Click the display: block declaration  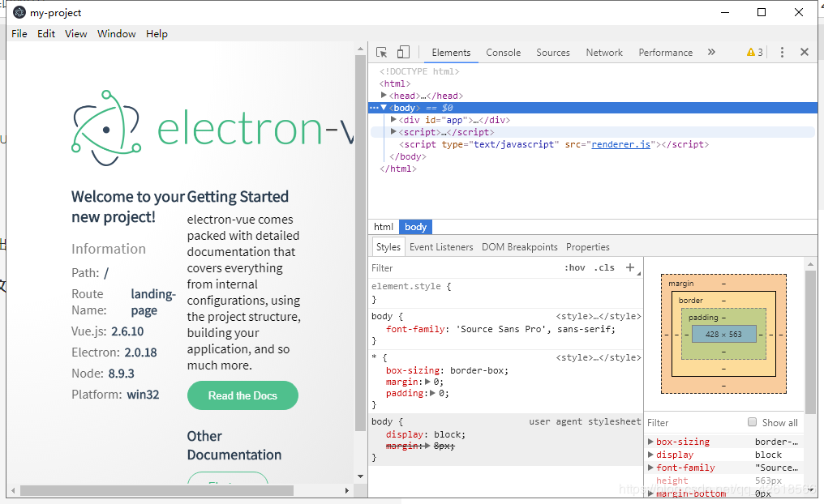coord(426,434)
